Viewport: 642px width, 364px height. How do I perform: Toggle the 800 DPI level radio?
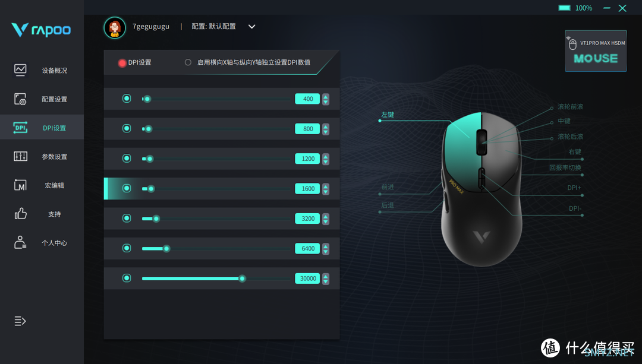click(x=127, y=128)
